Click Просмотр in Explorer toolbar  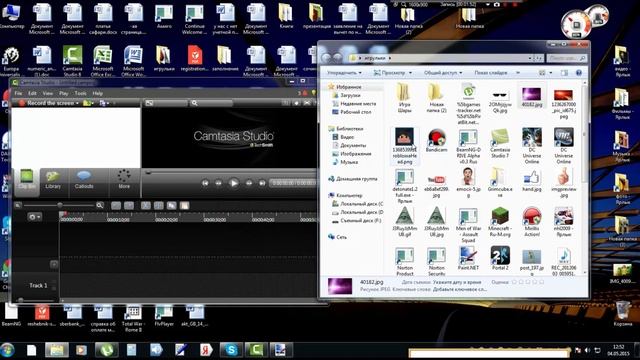point(390,73)
